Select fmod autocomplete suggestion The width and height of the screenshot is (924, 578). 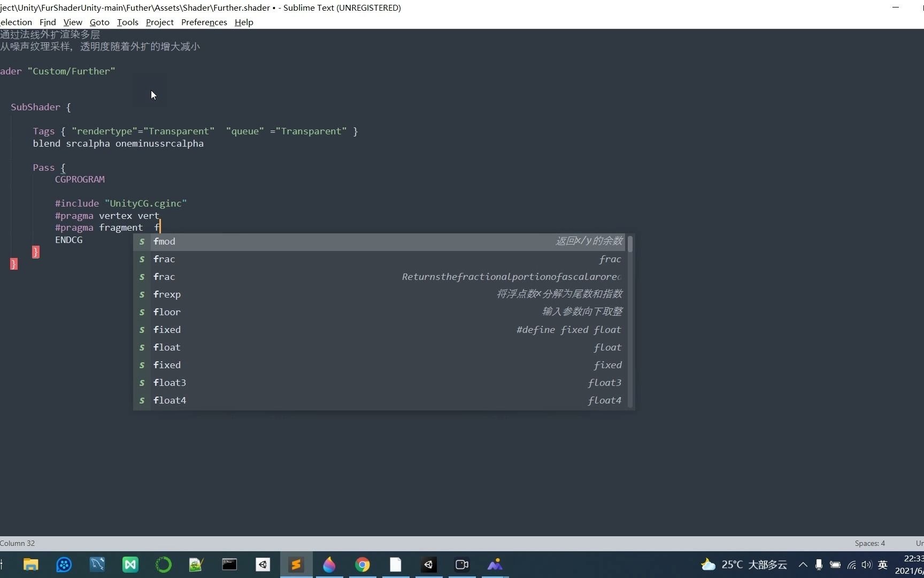[380, 241]
